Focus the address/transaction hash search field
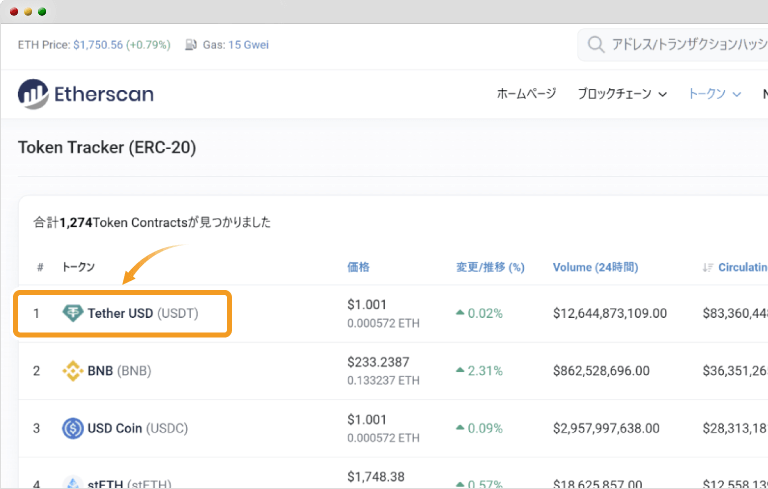Viewport: 768px width, 489px height. click(673, 45)
